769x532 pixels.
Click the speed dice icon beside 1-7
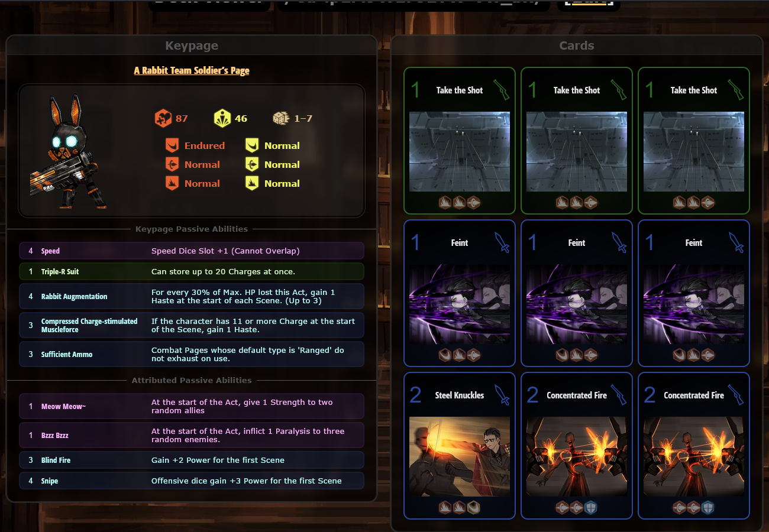coord(281,118)
